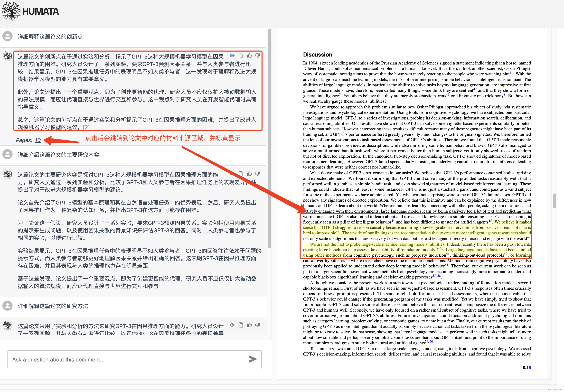The image size is (564, 392).
Task: Thumbs down the first answer
Action: point(258,56)
